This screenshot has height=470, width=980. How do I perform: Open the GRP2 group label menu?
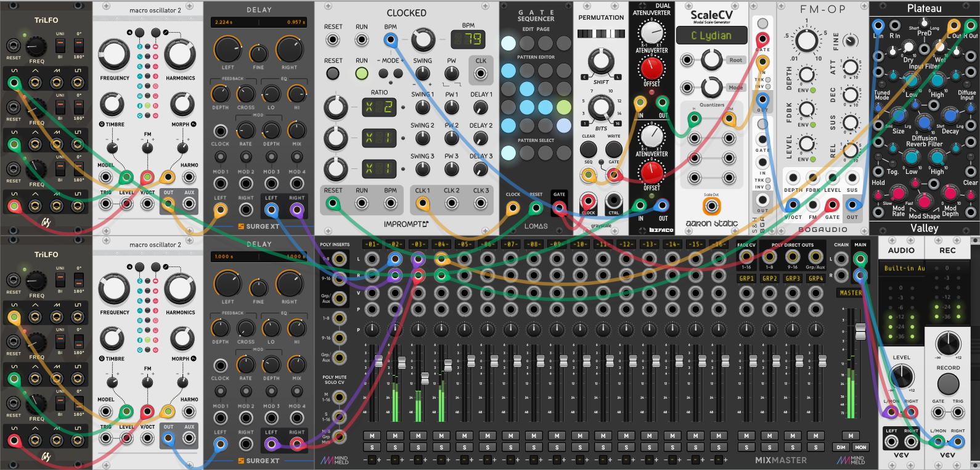769,279
